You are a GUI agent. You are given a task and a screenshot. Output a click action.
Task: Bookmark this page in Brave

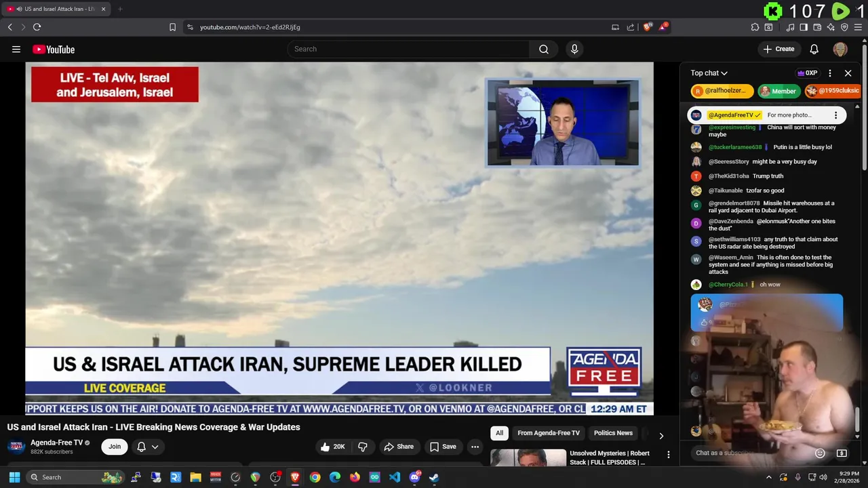click(x=172, y=27)
